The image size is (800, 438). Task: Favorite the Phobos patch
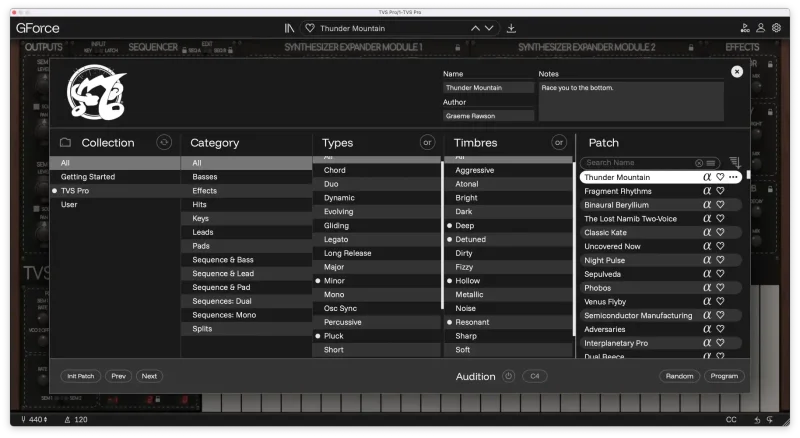720,287
